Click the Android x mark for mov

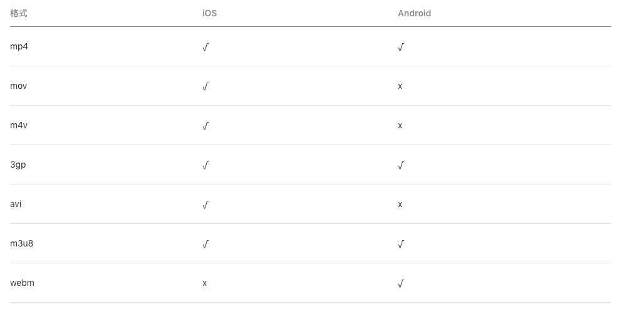400,86
